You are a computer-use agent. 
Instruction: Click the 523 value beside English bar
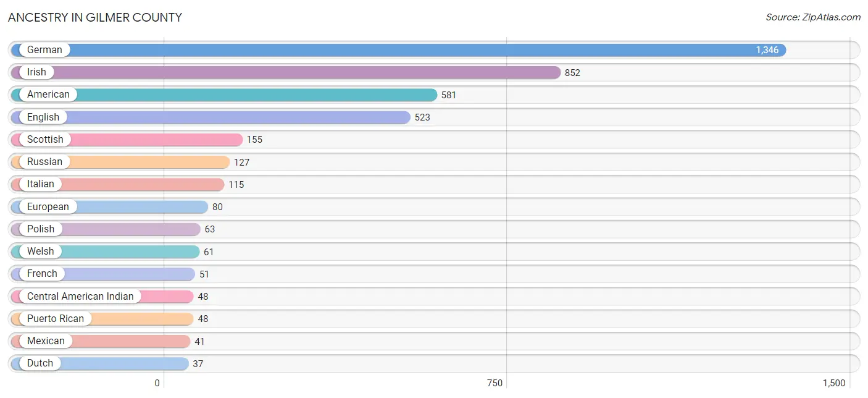pyautogui.click(x=422, y=117)
